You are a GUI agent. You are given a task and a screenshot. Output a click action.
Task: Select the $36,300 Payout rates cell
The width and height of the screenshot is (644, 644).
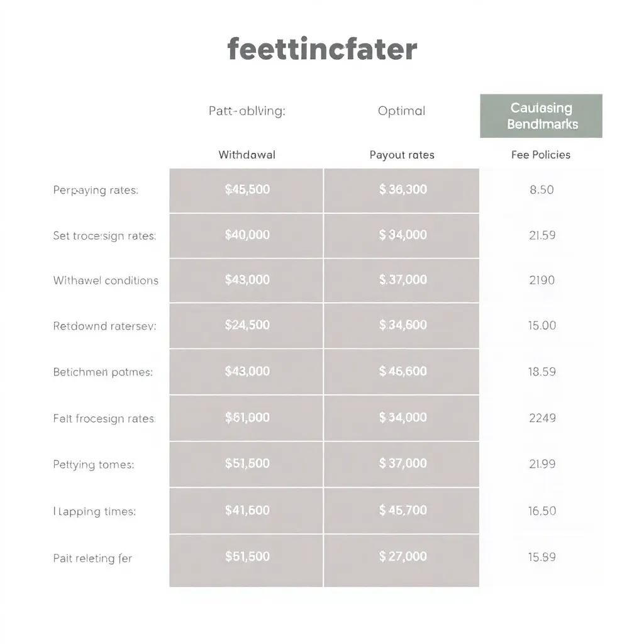click(402, 190)
